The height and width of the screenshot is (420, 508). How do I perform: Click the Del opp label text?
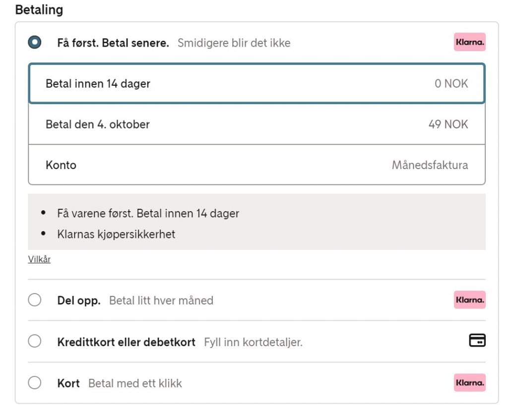tap(78, 300)
